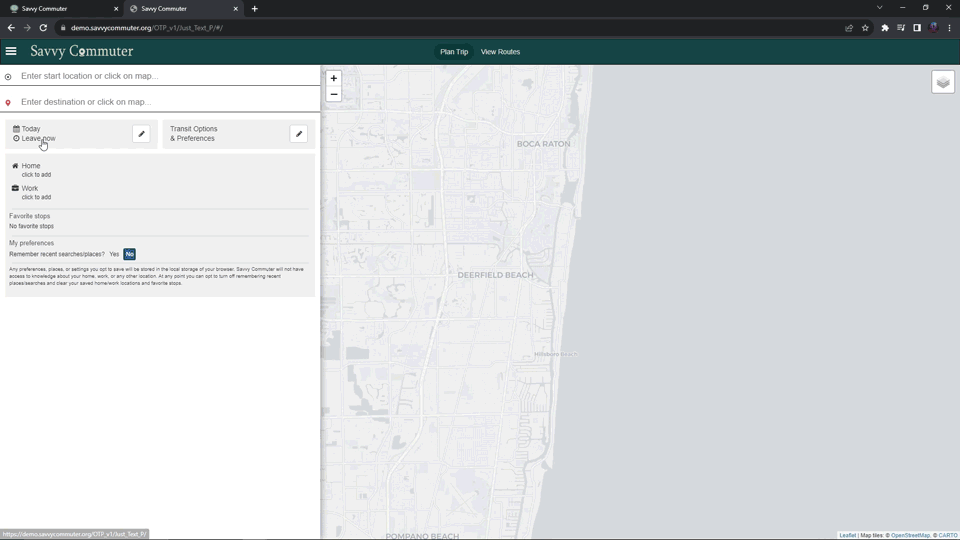Add a Work location
The width and height of the screenshot is (960, 540).
(31, 192)
